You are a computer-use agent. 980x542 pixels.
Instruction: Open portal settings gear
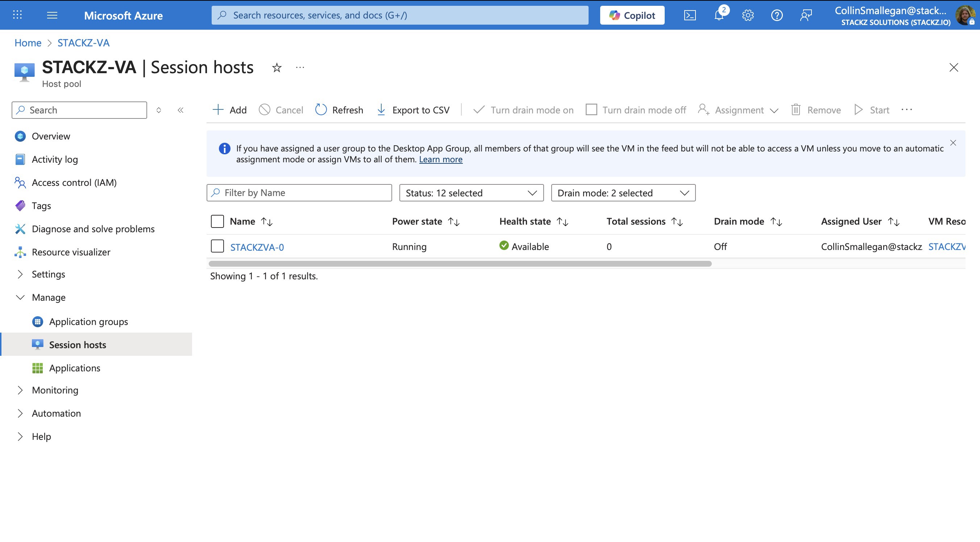(x=748, y=15)
